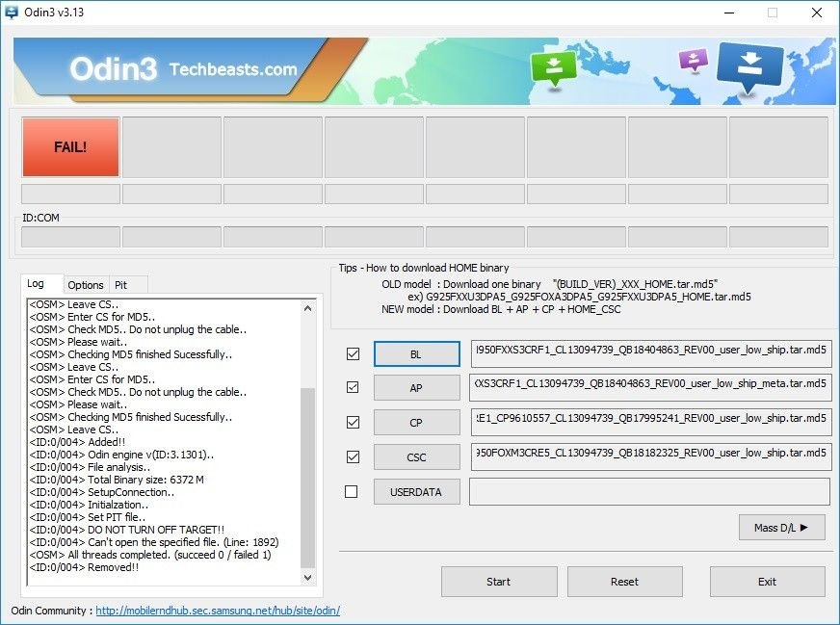Uncheck the AP file checkbox
Screen dimensions: 840x625
coord(353,387)
